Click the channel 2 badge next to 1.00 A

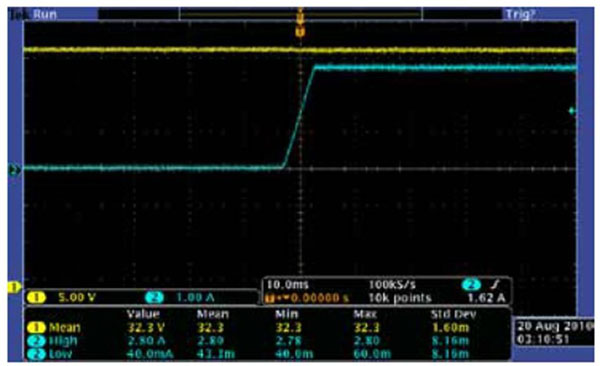pos(154,297)
